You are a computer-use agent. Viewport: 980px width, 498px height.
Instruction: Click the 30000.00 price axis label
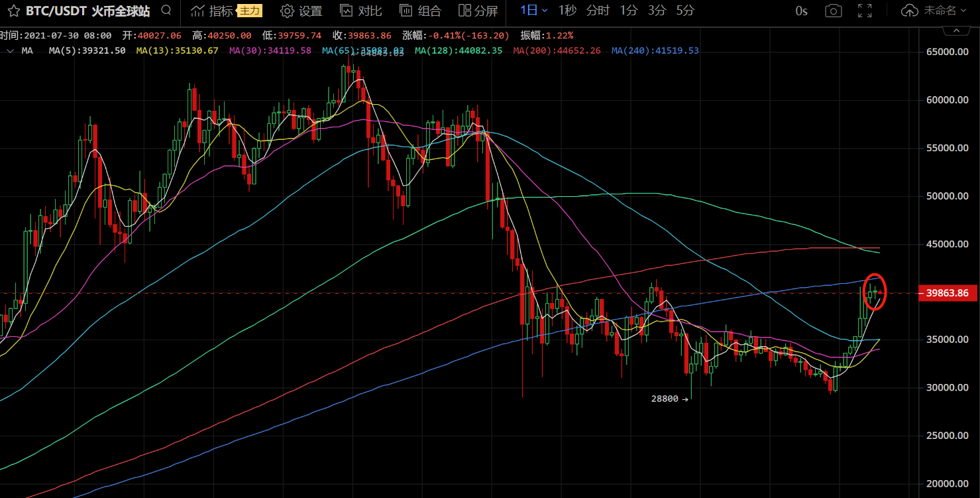pos(949,387)
